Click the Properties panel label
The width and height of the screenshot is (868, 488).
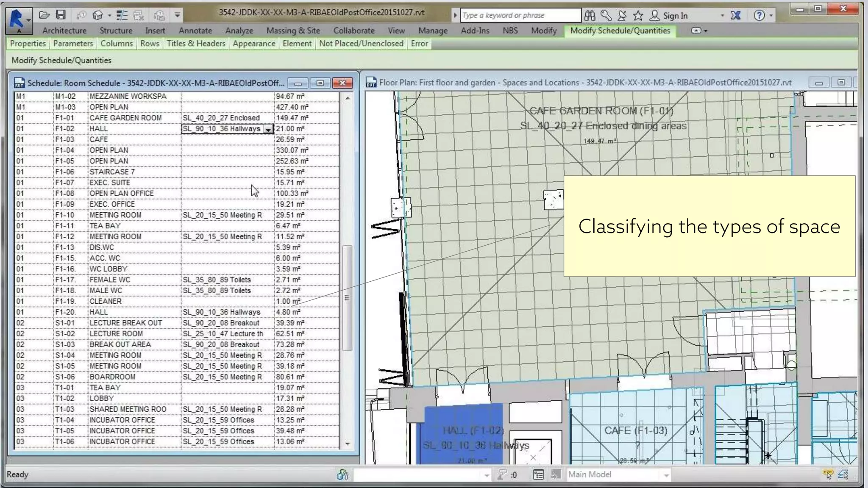tap(28, 43)
